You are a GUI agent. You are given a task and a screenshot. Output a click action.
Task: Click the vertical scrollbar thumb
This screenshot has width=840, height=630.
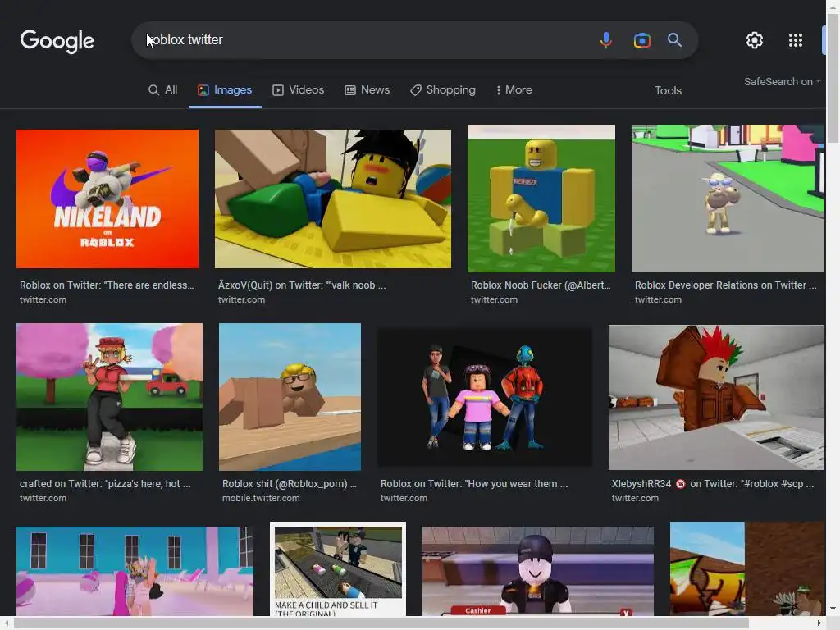[x=833, y=80]
